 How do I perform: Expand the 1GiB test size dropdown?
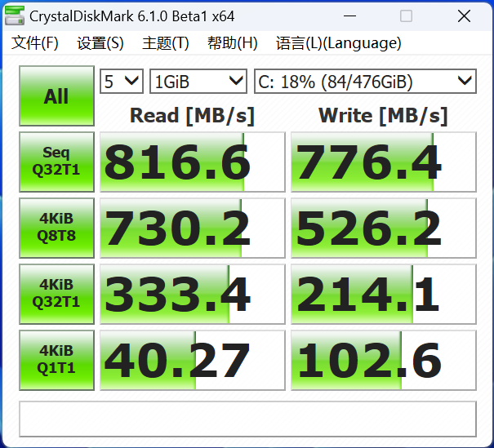tap(198, 81)
